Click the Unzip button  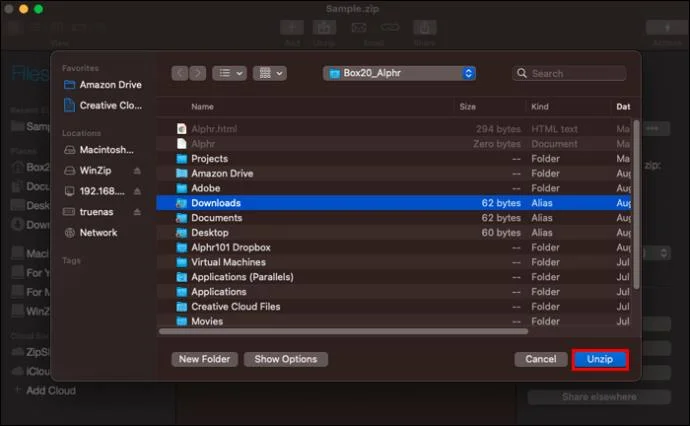600,360
